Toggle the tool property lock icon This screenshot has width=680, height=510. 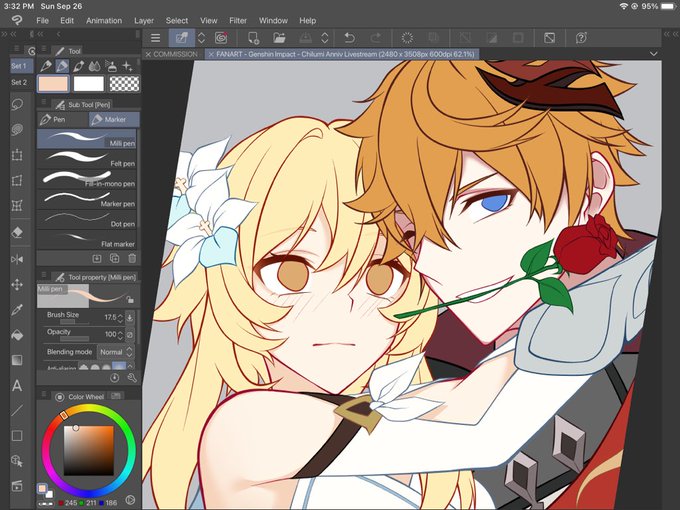pos(130,300)
